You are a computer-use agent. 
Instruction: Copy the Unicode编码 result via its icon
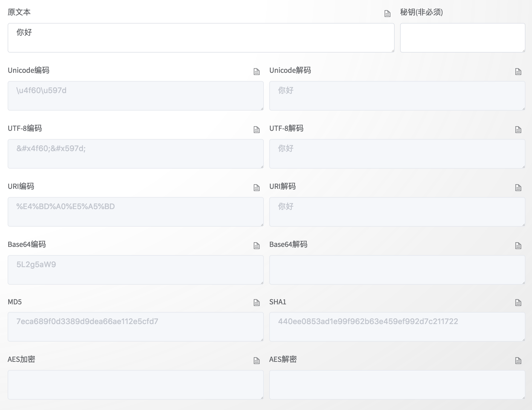(x=256, y=72)
